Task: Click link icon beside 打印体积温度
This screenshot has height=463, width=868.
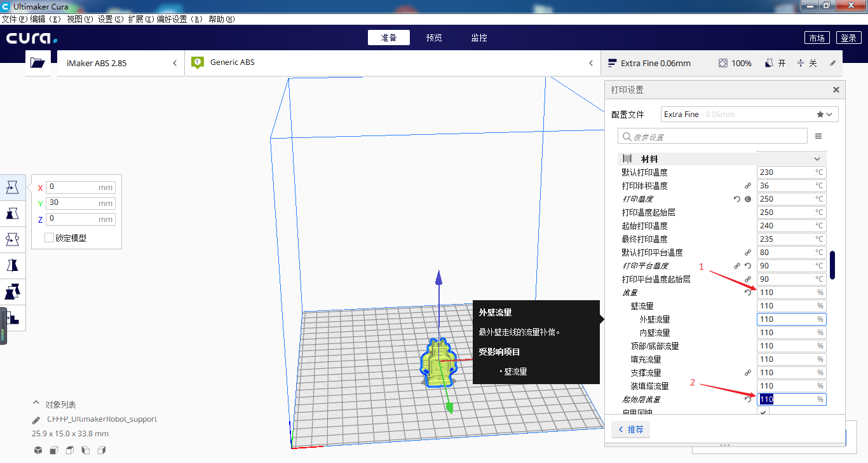Action: coord(748,186)
